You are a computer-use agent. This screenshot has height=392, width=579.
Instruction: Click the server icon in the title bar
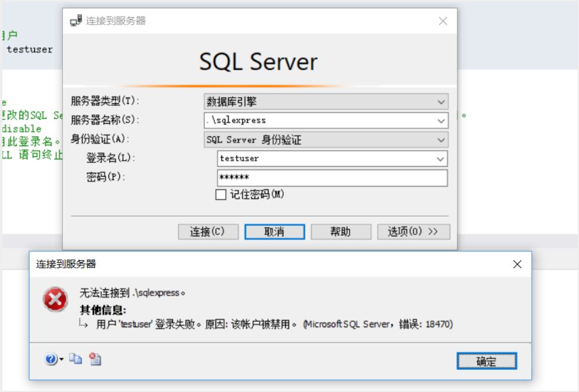pos(76,21)
